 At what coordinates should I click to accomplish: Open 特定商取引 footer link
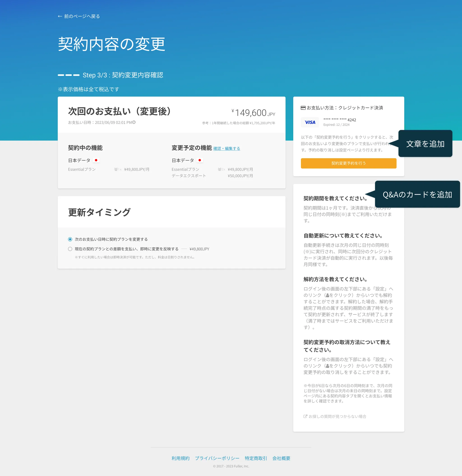point(256,458)
